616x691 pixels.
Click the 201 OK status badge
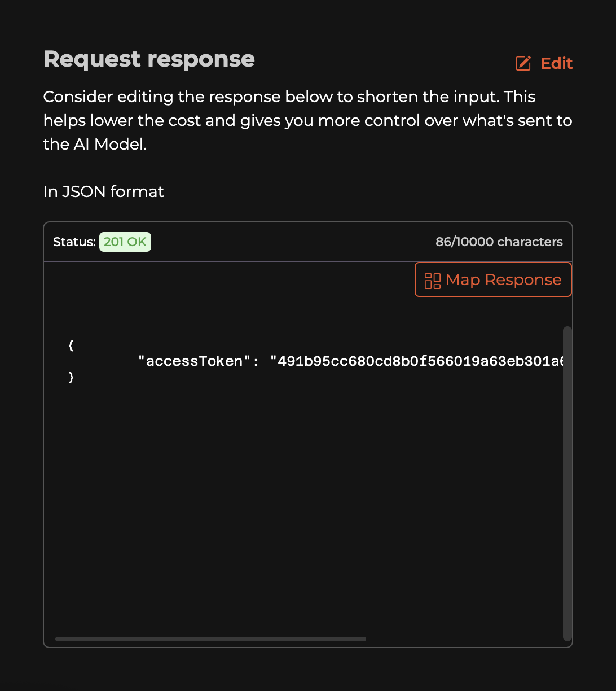pos(125,242)
